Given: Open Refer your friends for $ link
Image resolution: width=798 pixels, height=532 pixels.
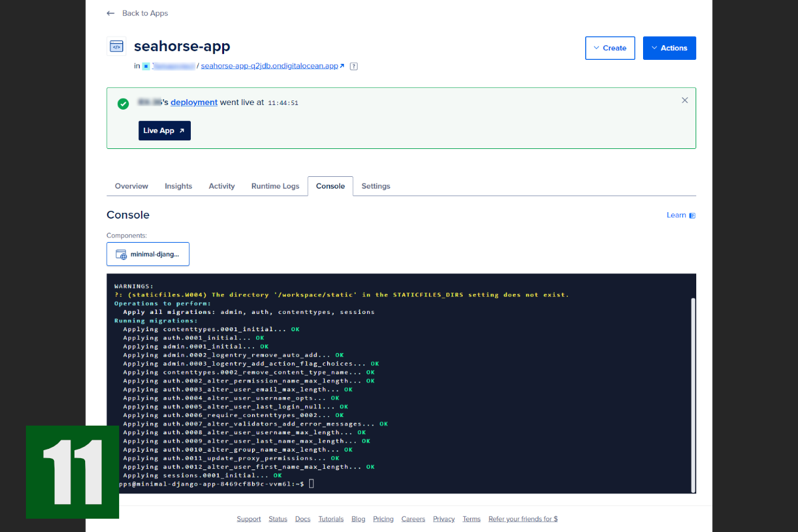Looking at the screenshot, I should coord(523,519).
